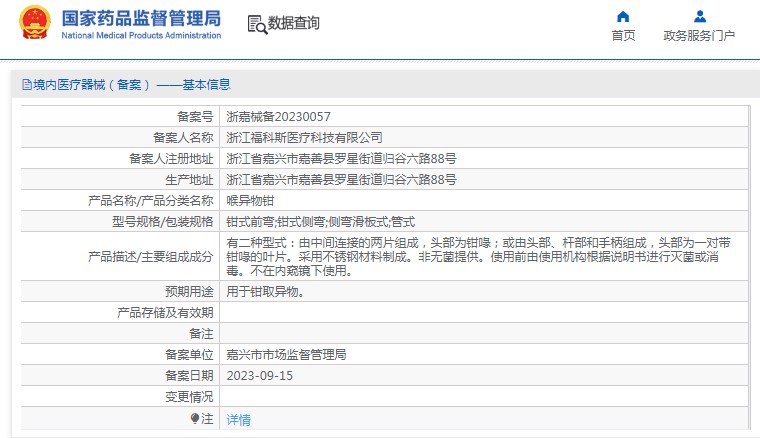Image resolution: width=760 pixels, height=438 pixels.
Task: Click the 生产地址 address value
Action: [341, 180]
